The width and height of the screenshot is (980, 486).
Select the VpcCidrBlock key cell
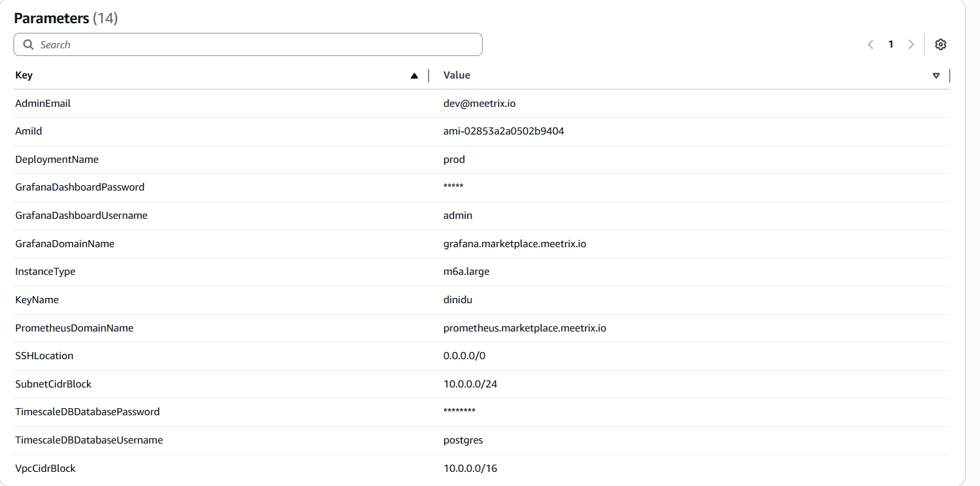tap(45, 468)
